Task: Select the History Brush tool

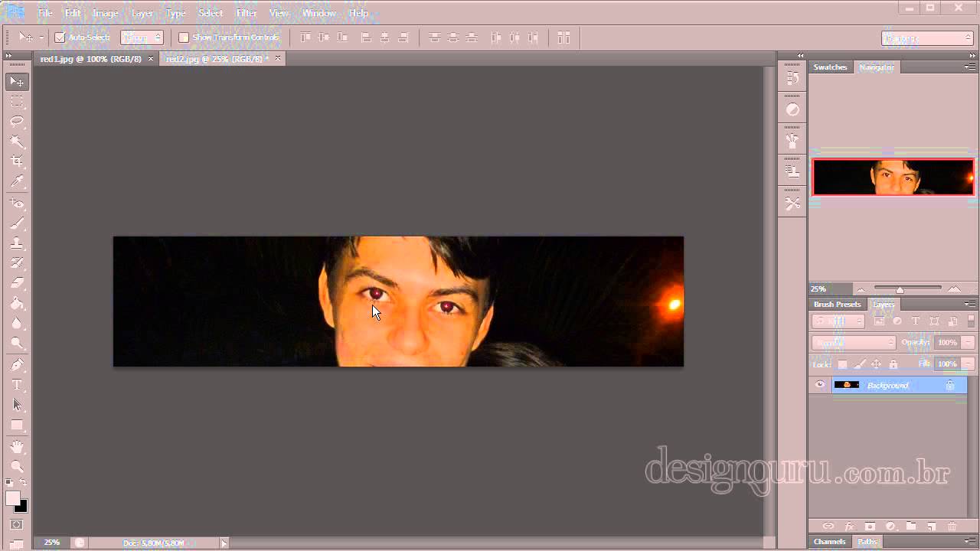Action: pyautogui.click(x=17, y=263)
